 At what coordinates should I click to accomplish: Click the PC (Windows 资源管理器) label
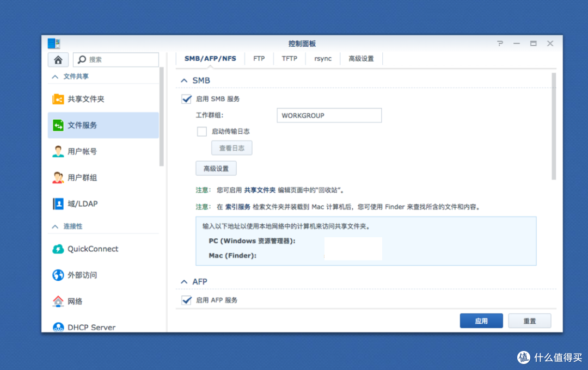click(252, 241)
